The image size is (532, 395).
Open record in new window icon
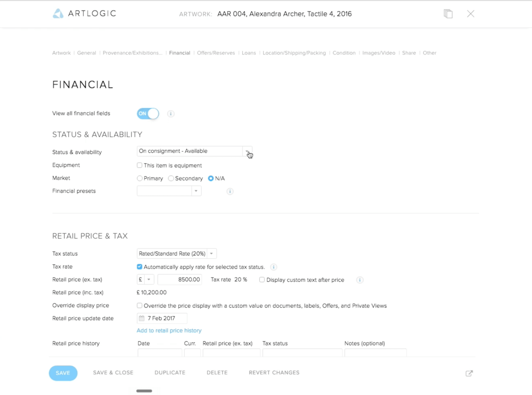pos(469,373)
